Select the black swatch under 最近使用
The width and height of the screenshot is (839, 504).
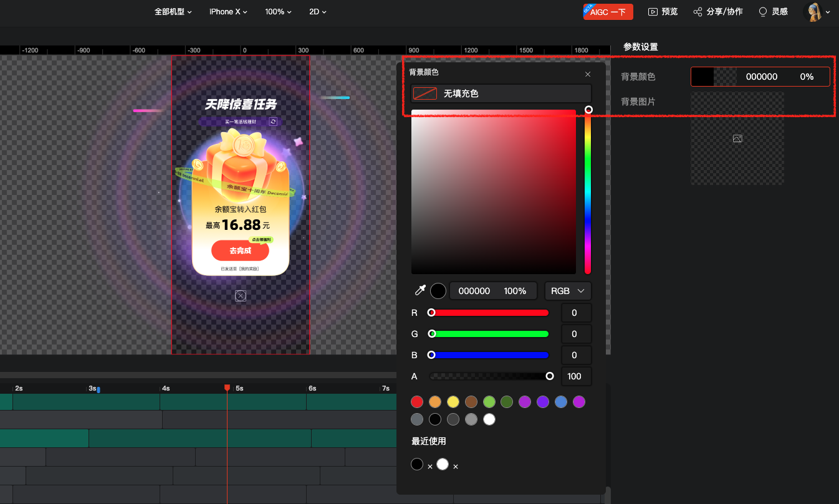417,464
